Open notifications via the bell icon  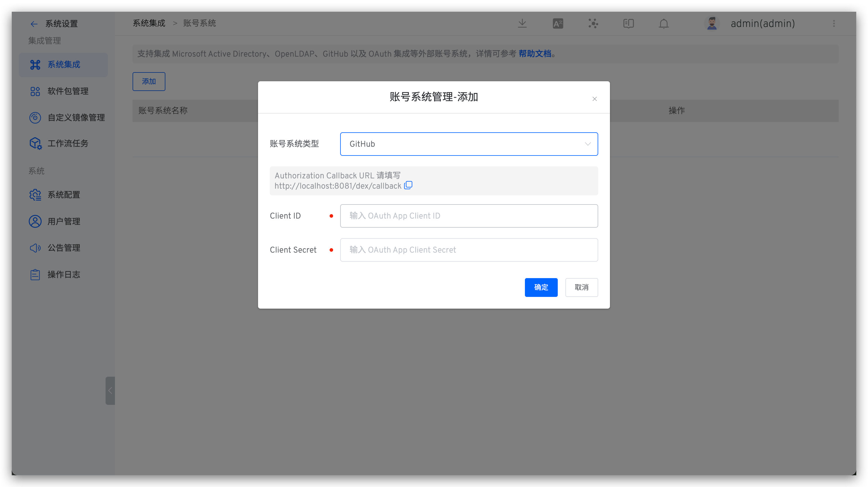(x=663, y=23)
